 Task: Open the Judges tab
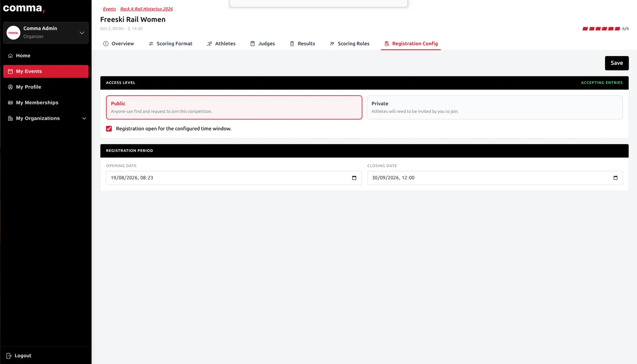pos(262,44)
